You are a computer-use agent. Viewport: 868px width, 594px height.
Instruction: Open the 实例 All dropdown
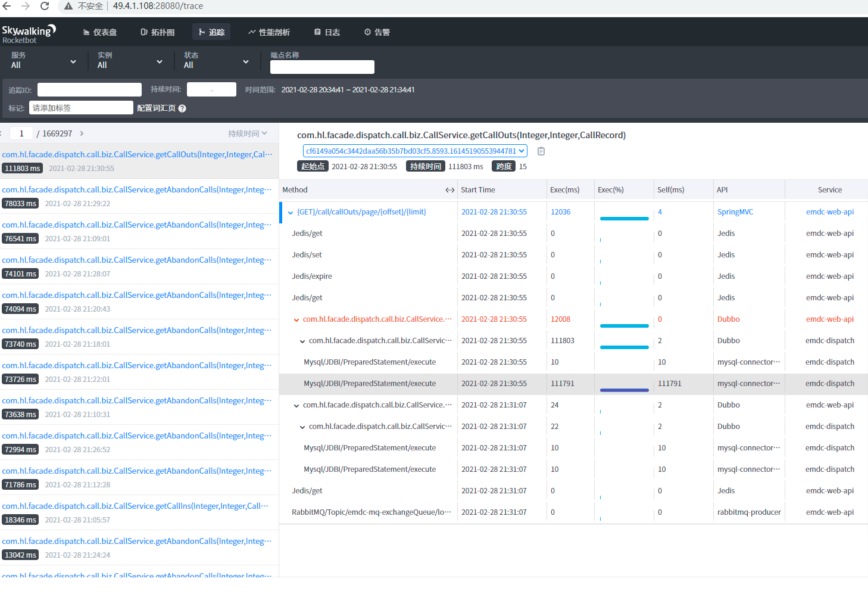click(x=129, y=61)
